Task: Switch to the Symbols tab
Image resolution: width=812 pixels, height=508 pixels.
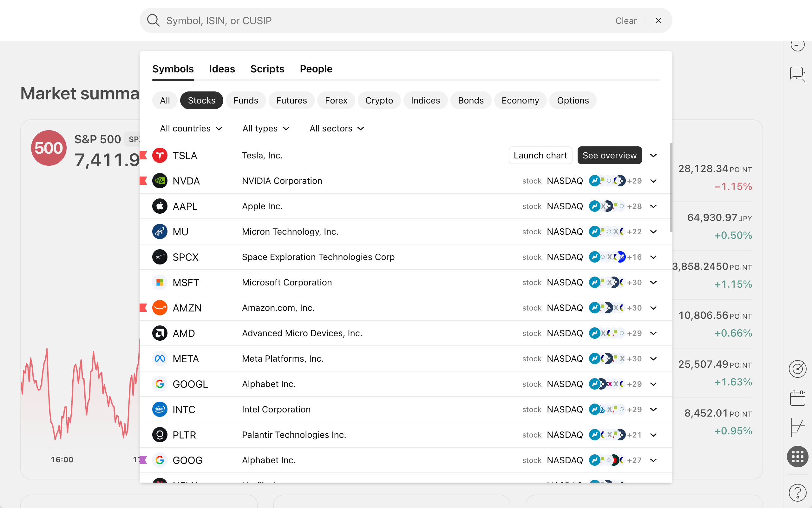Action: point(173,69)
